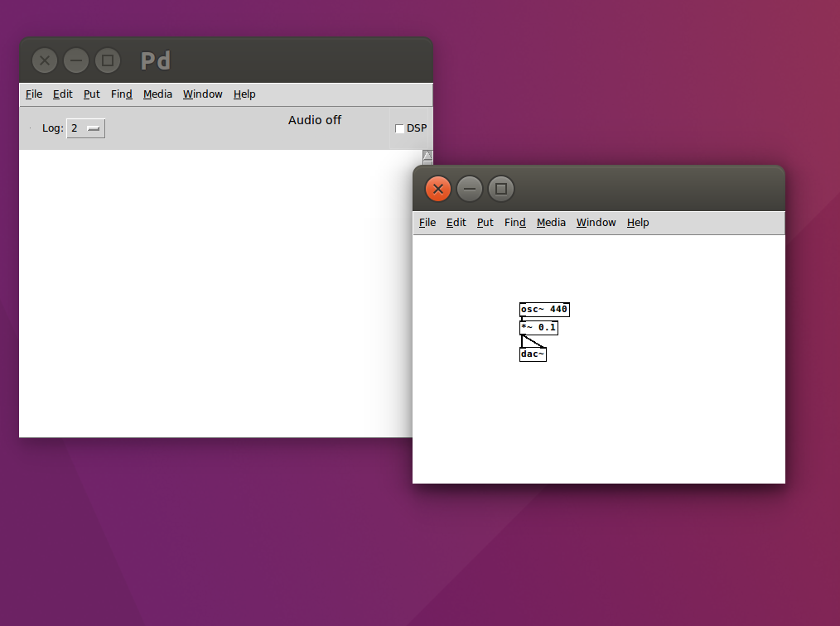840x626 pixels.
Task: Expand the Log level dropdown
Action: pyautogui.click(x=85, y=128)
